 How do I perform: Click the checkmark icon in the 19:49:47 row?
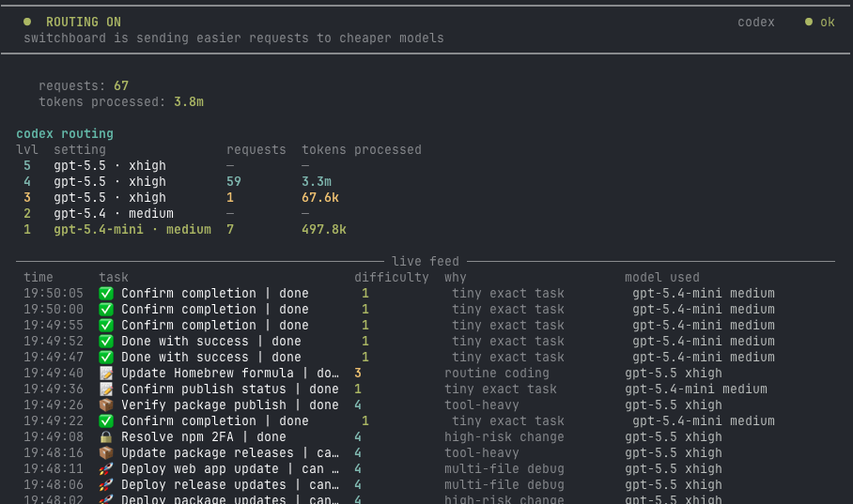coord(106,358)
